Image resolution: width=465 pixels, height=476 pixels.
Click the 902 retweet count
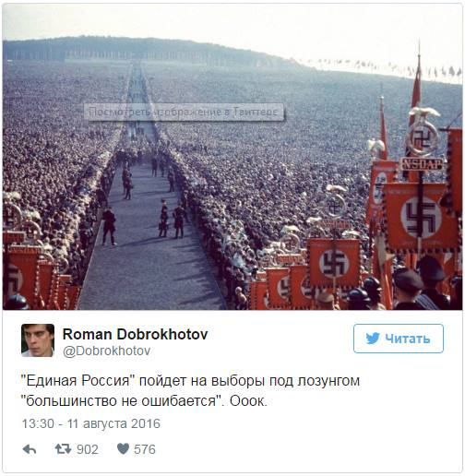[x=88, y=449]
